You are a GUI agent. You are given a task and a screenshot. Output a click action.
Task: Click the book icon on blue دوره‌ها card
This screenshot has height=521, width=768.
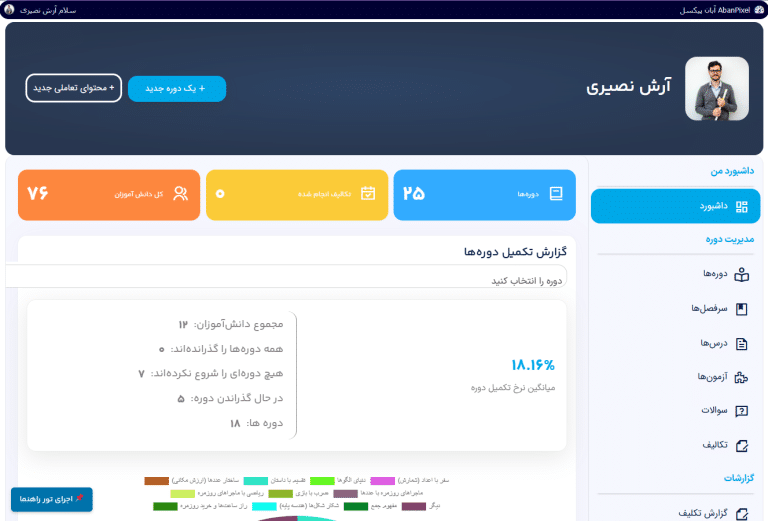coord(556,194)
